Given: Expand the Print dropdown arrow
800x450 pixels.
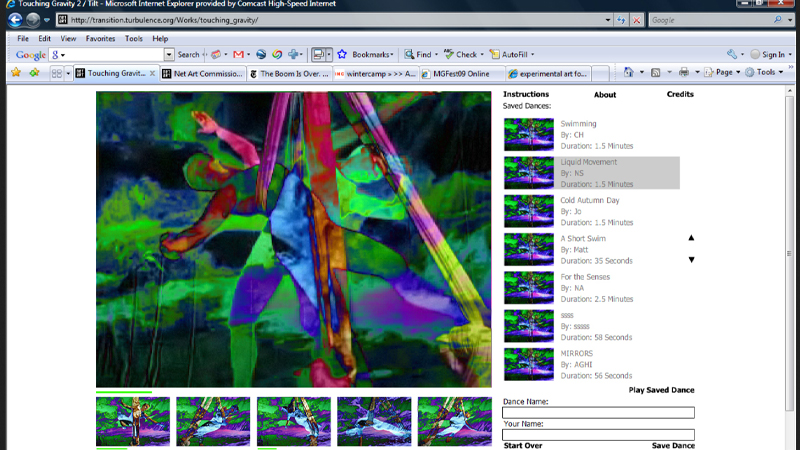Looking at the screenshot, I should pyautogui.click(x=697, y=72).
